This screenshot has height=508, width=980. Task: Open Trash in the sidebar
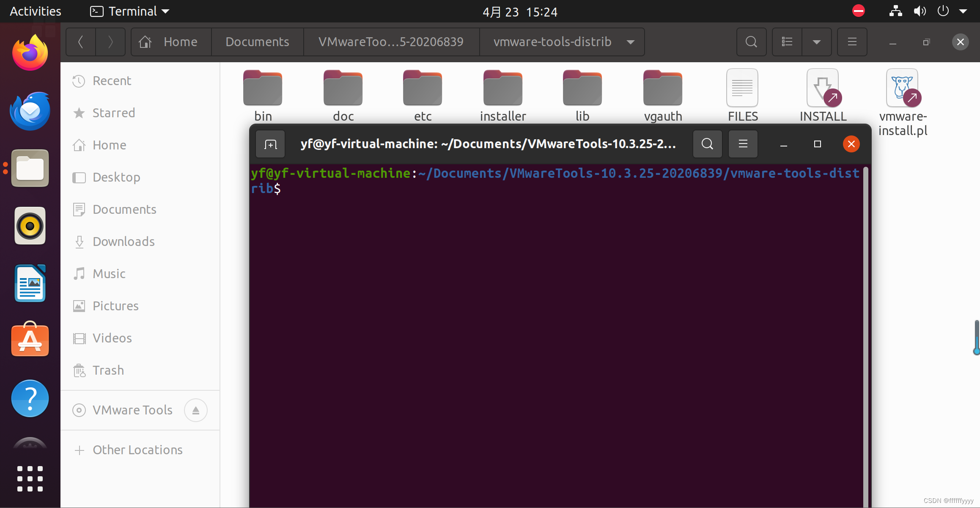click(x=140, y=370)
